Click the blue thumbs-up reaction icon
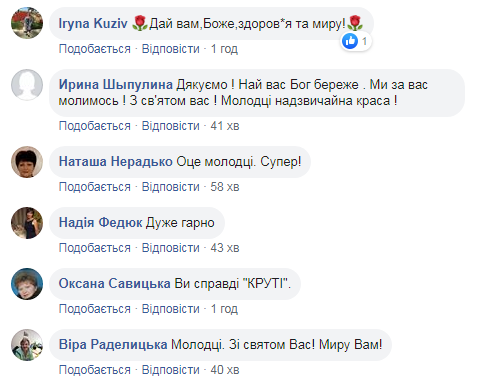 click(x=350, y=41)
